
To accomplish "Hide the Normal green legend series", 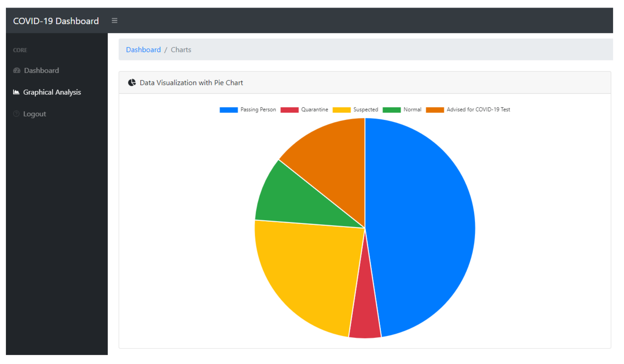I will click(391, 110).
